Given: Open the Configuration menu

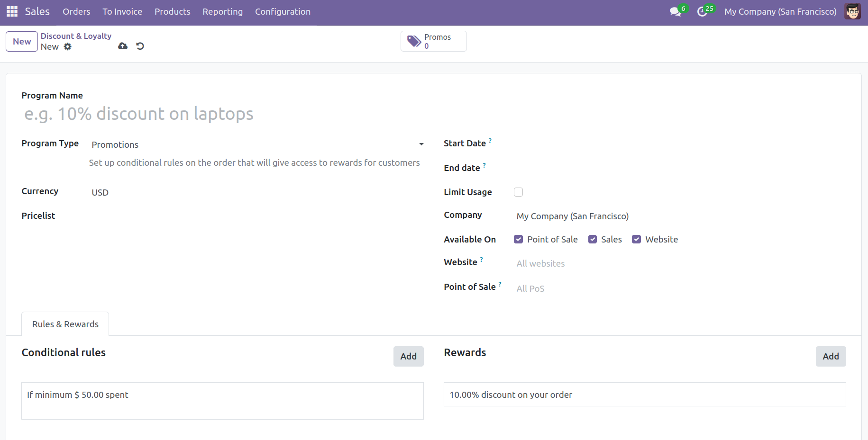Looking at the screenshot, I should pyautogui.click(x=283, y=12).
